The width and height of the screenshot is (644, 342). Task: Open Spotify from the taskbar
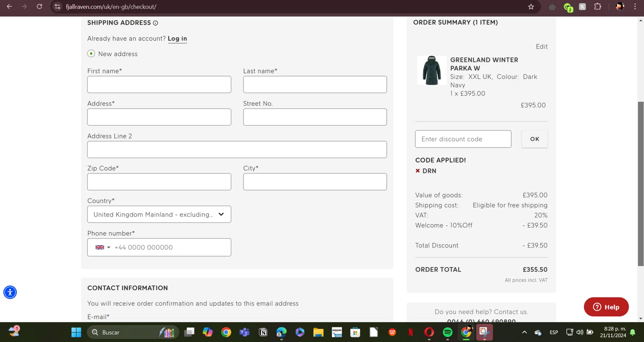[447, 332]
